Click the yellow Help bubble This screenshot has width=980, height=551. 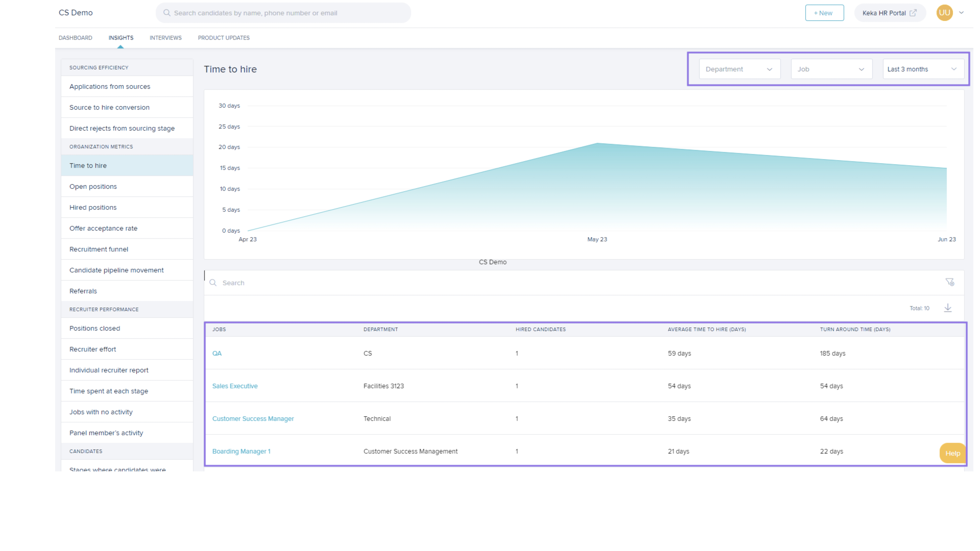952,453
